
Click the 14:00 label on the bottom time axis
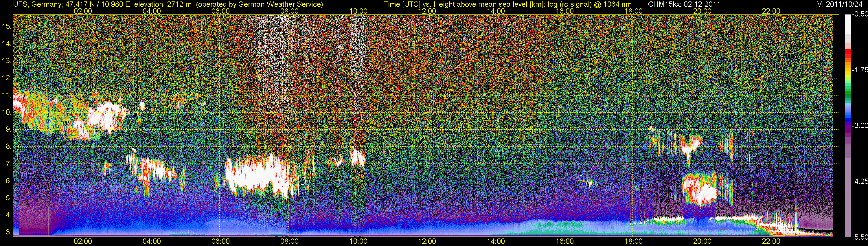496,241
